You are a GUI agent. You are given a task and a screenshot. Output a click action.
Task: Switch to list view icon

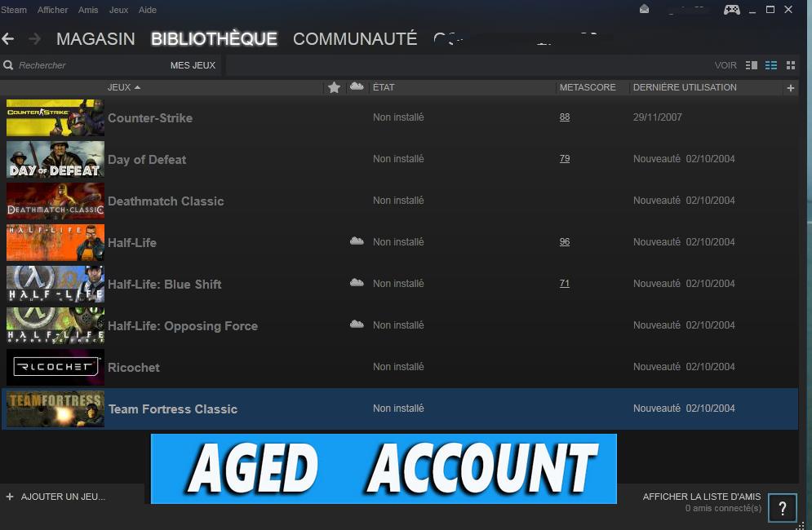pos(771,65)
